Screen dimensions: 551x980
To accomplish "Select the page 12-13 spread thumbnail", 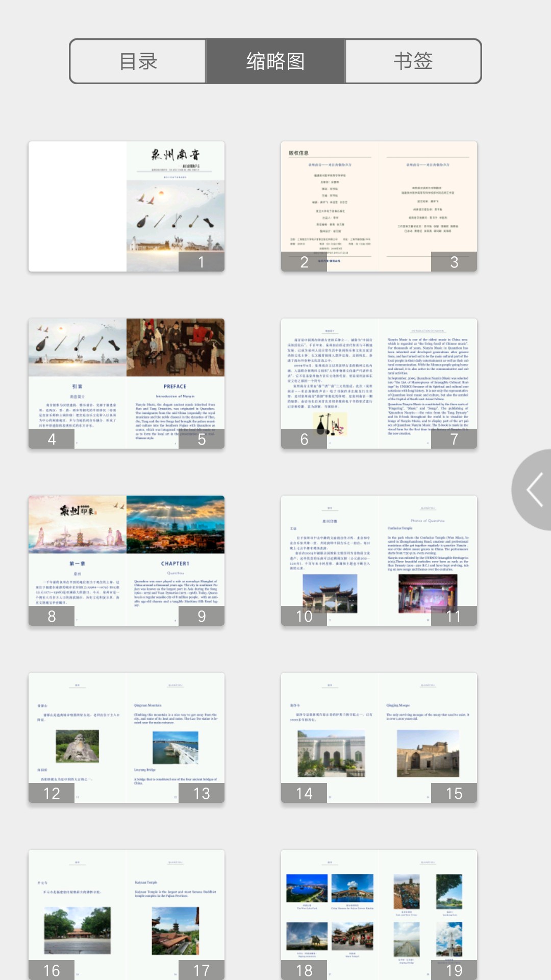I will (127, 738).
